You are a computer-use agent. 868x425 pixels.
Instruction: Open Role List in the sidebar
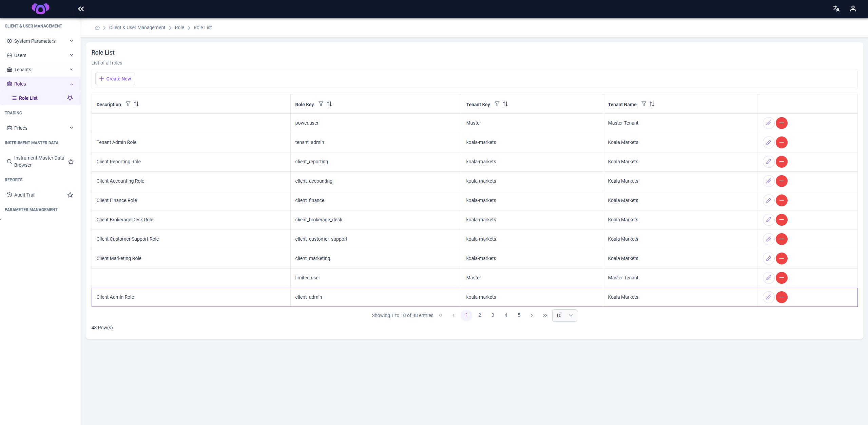[x=28, y=98]
